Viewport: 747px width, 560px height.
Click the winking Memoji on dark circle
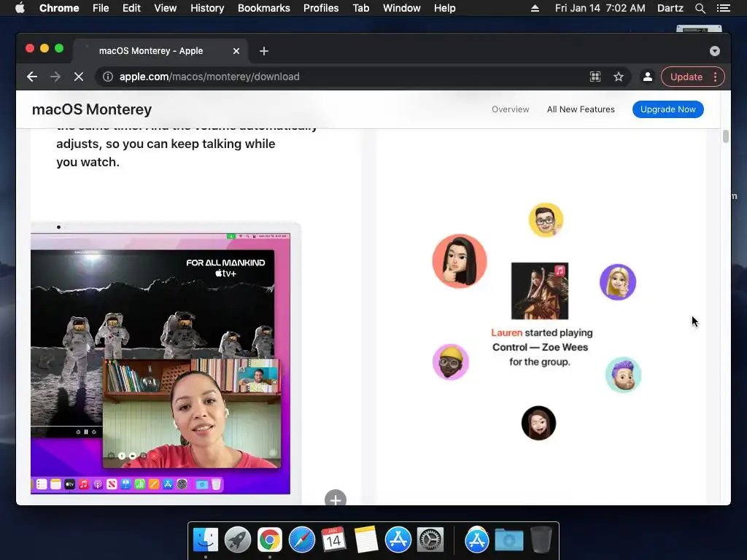click(x=539, y=423)
